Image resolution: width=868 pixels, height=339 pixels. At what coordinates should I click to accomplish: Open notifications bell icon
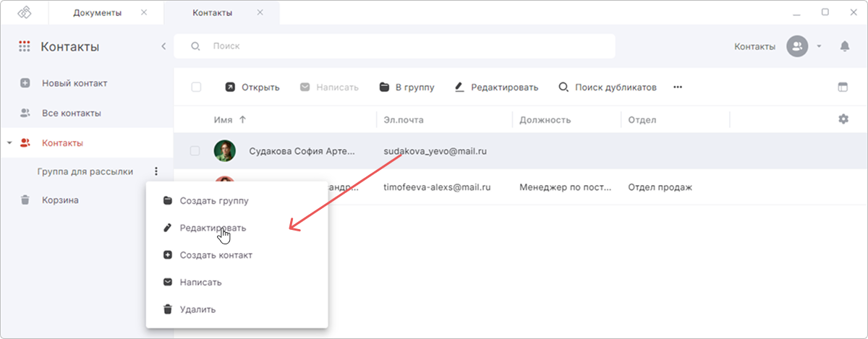844,46
